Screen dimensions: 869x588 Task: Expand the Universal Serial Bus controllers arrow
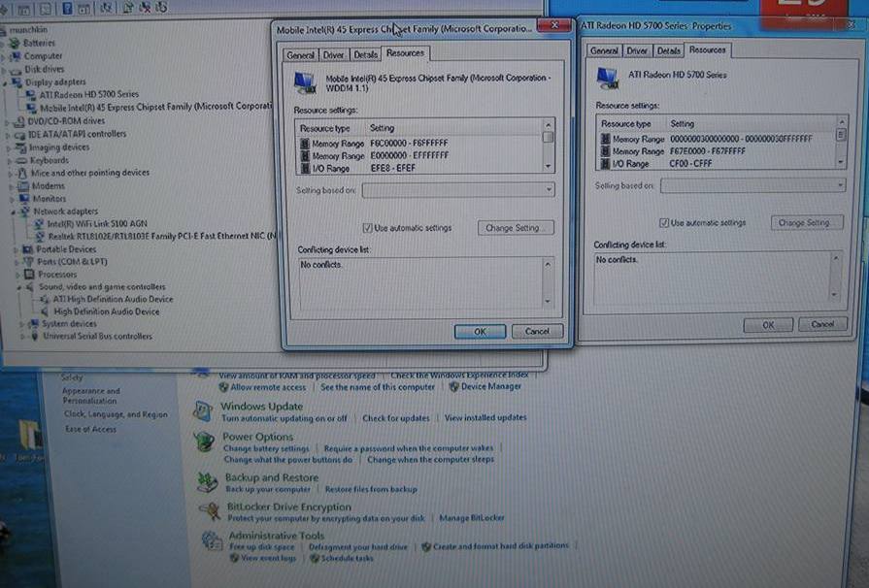tap(22, 337)
